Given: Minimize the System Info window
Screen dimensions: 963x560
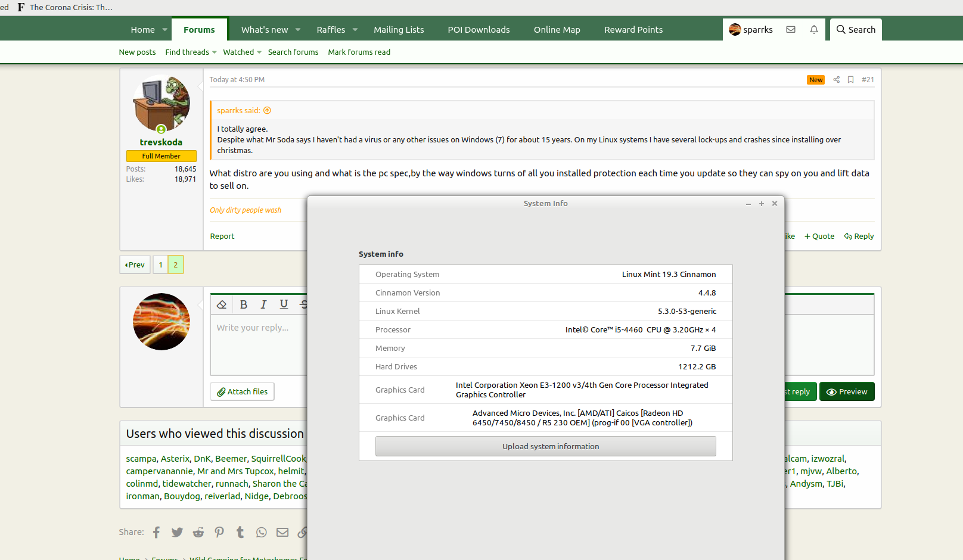Looking at the screenshot, I should (x=748, y=204).
